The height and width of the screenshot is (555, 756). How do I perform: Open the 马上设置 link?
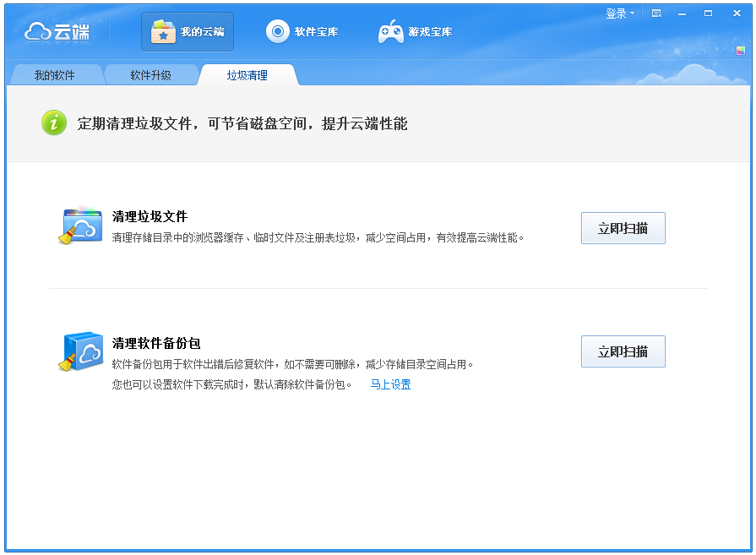[390, 384]
